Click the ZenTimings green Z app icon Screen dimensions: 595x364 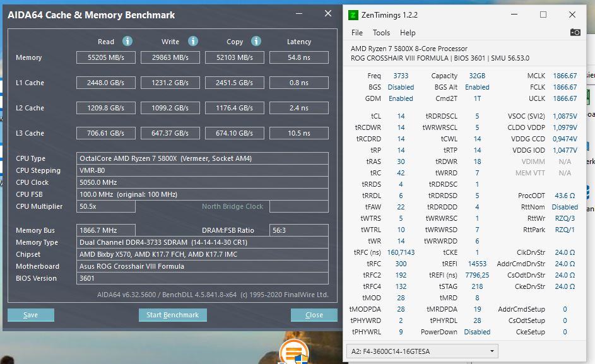tap(353, 15)
